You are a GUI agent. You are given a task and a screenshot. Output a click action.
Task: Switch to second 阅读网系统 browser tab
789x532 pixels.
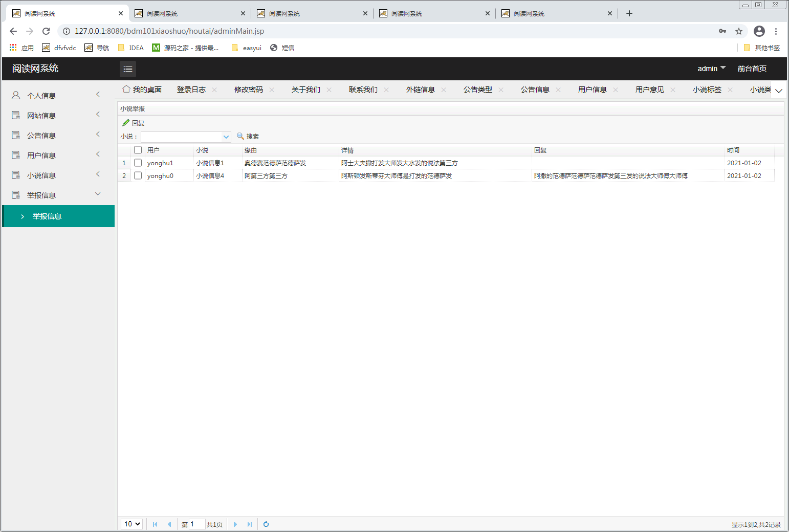(x=189, y=13)
